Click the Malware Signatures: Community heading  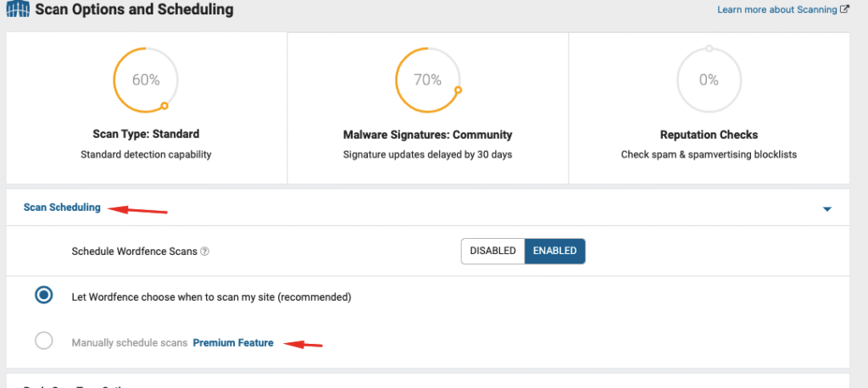[x=428, y=135]
